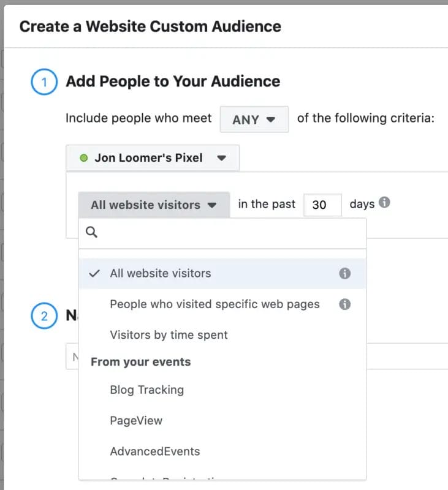The height and width of the screenshot is (490, 448).
Task: Select People who visited specific web pages
Action: tap(214, 304)
